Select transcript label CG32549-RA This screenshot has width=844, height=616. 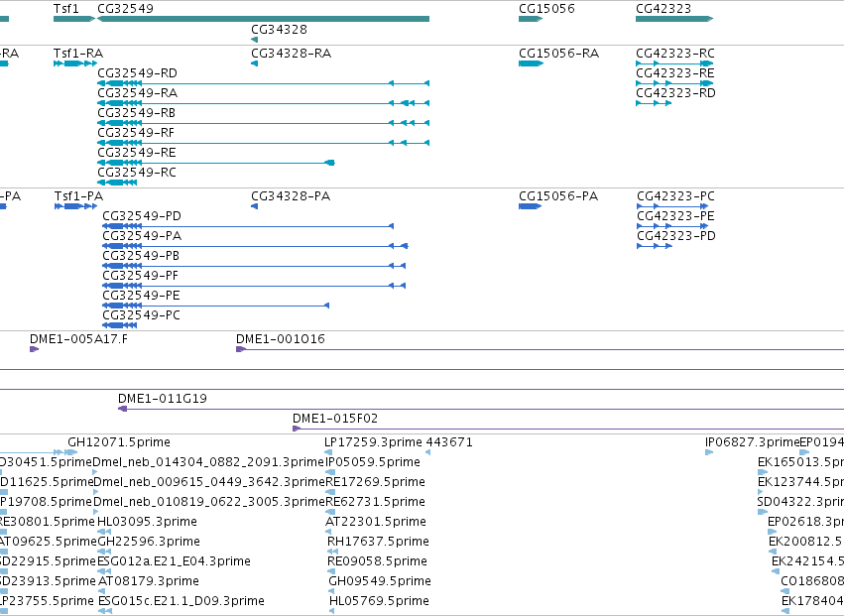tap(137, 93)
